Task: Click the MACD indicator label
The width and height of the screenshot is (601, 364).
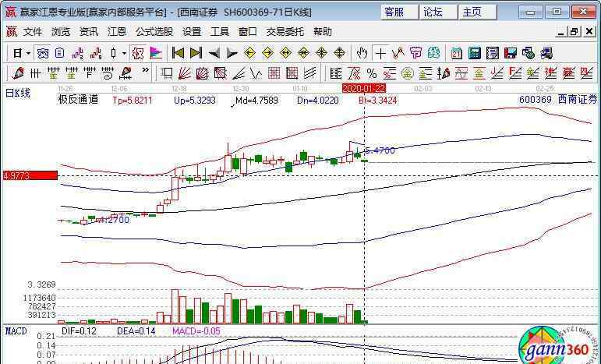Action: [16, 331]
